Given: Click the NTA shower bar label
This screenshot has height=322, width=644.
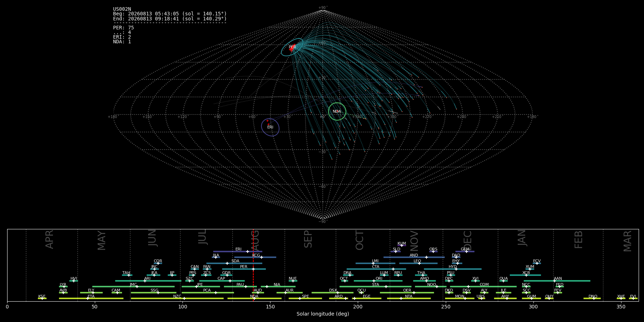Looking at the screenshot, I should [409, 297].
